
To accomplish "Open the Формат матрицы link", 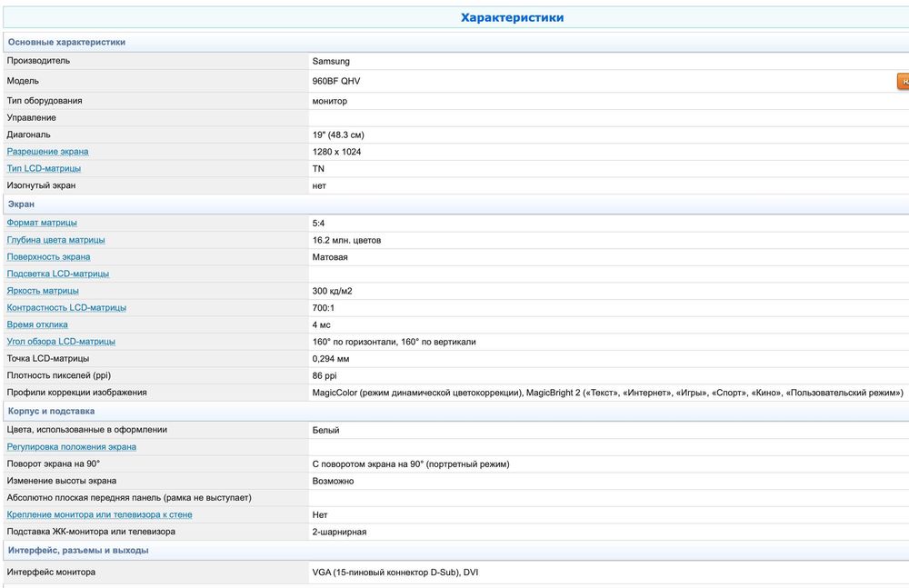I will 42,223.
